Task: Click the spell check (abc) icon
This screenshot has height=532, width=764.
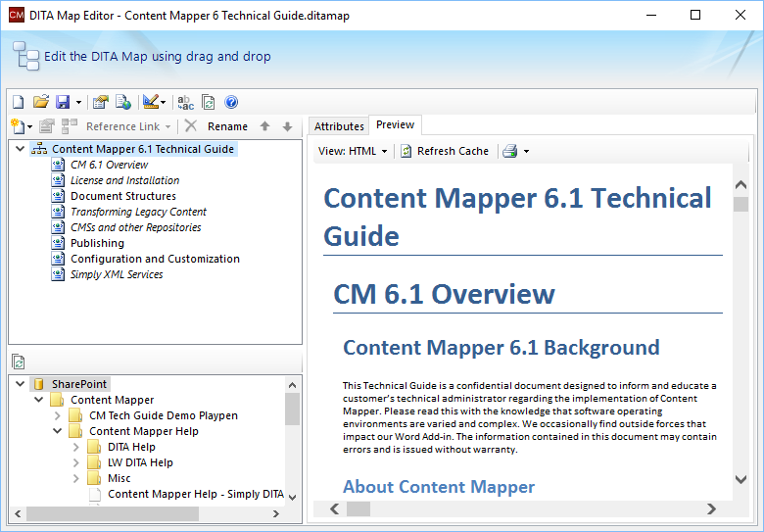Action: coord(186,102)
